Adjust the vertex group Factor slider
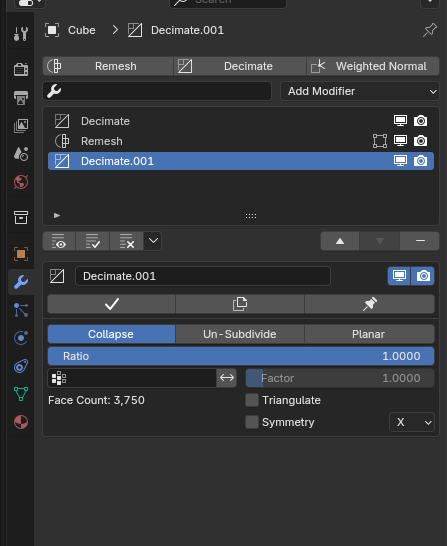447x546 pixels. pyautogui.click(x=340, y=378)
